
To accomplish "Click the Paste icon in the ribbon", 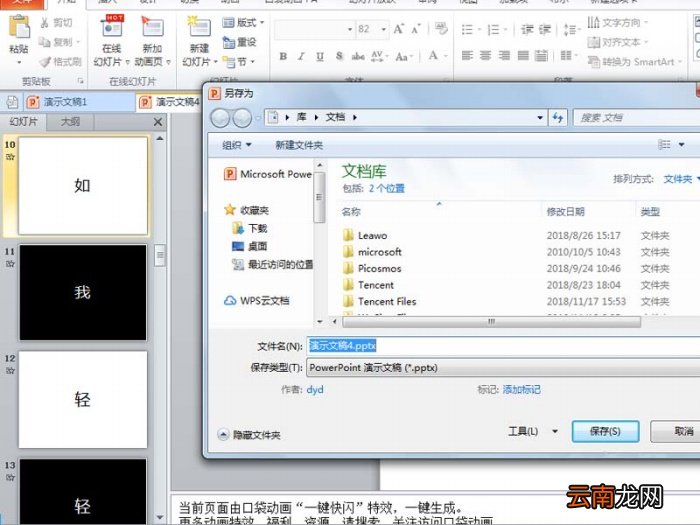I will [19, 27].
